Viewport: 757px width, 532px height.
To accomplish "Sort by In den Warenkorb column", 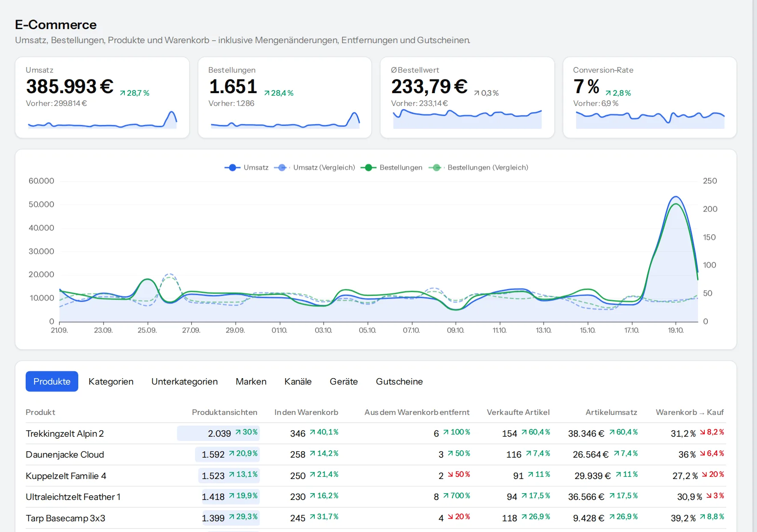I will [306, 412].
